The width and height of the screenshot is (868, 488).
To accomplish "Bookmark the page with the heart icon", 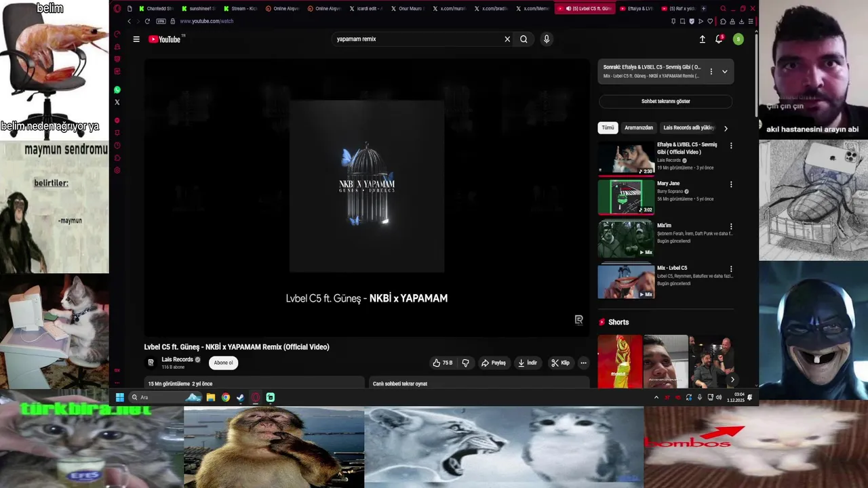I will [x=711, y=21].
